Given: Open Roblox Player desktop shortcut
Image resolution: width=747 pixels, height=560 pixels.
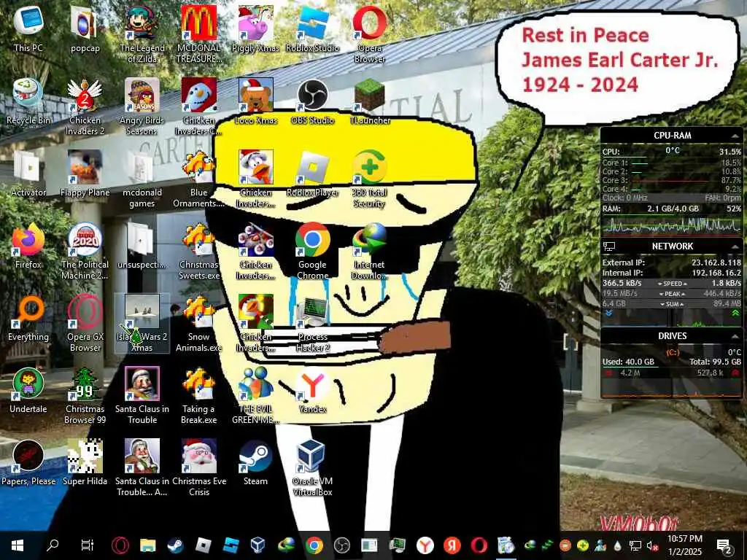Looking at the screenshot, I should [x=312, y=174].
